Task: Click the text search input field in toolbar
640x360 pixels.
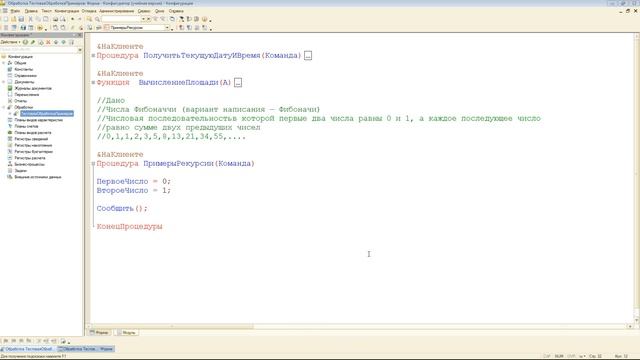Action: tap(121, 19)
